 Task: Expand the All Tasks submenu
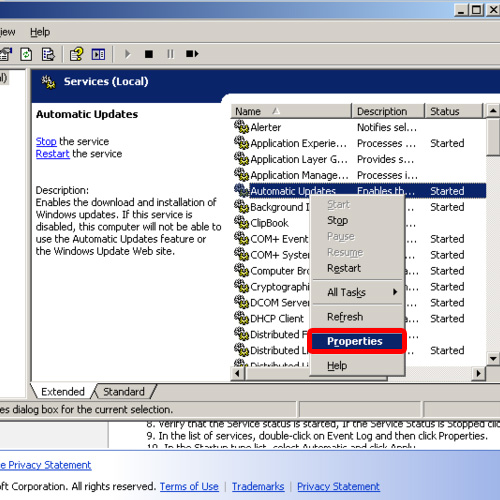point(357,292)
